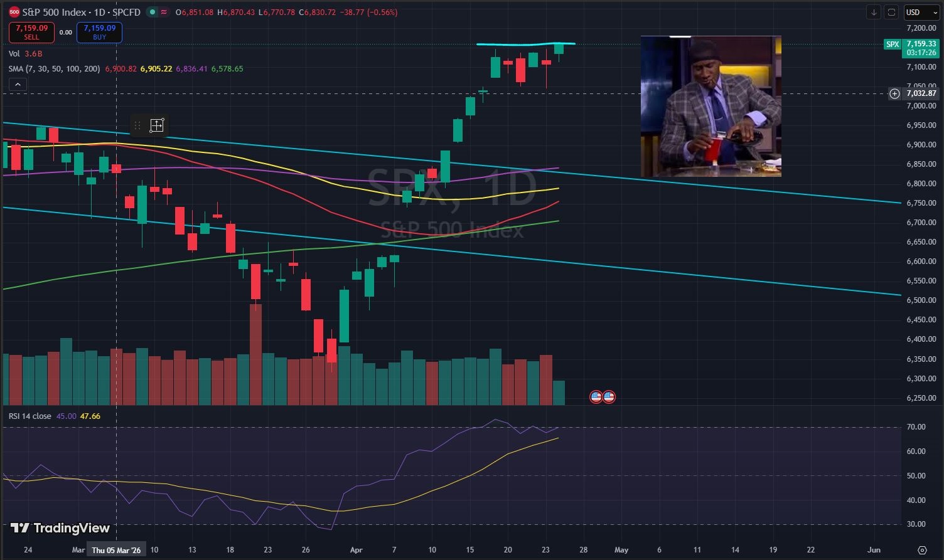
Task: Click the chart snapshot square icon
Action: [x=891, y=12]
